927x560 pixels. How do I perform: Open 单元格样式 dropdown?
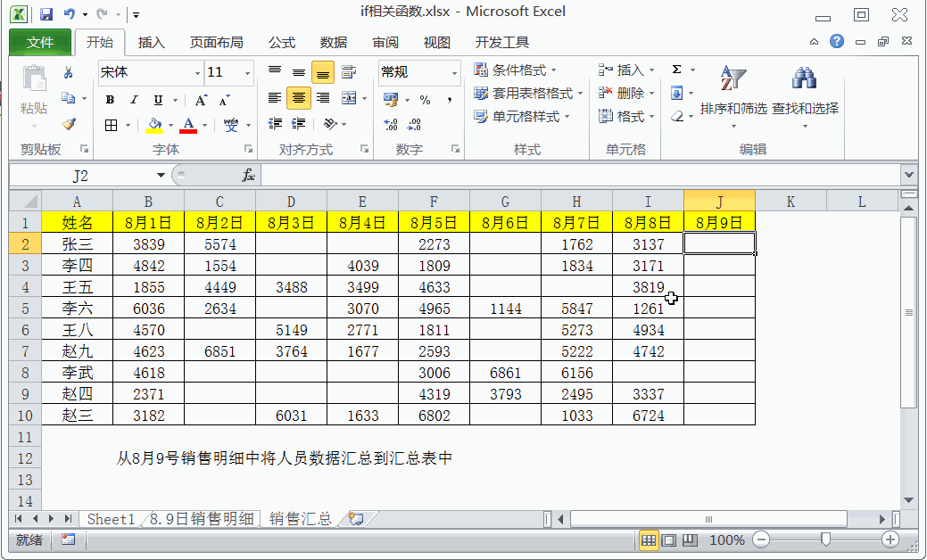(x=521, y=117)
